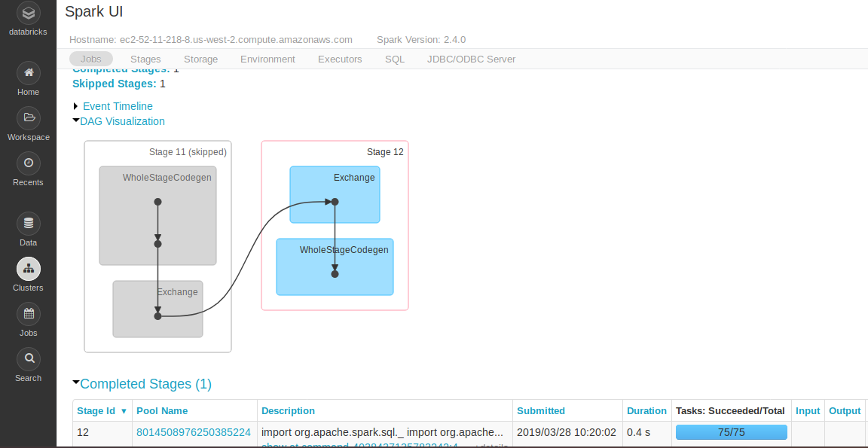868x448 pixels.
Task: Click the Hostname text line
Action: (x=211, y=40)
